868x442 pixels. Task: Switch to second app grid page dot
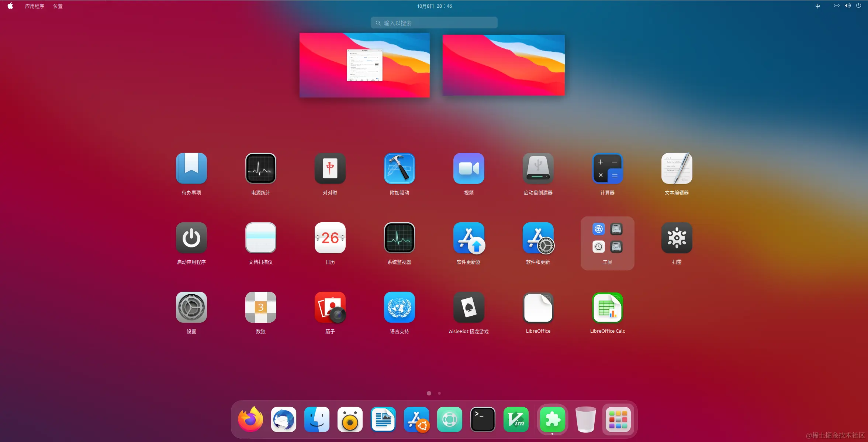click(x=439, y=393)
